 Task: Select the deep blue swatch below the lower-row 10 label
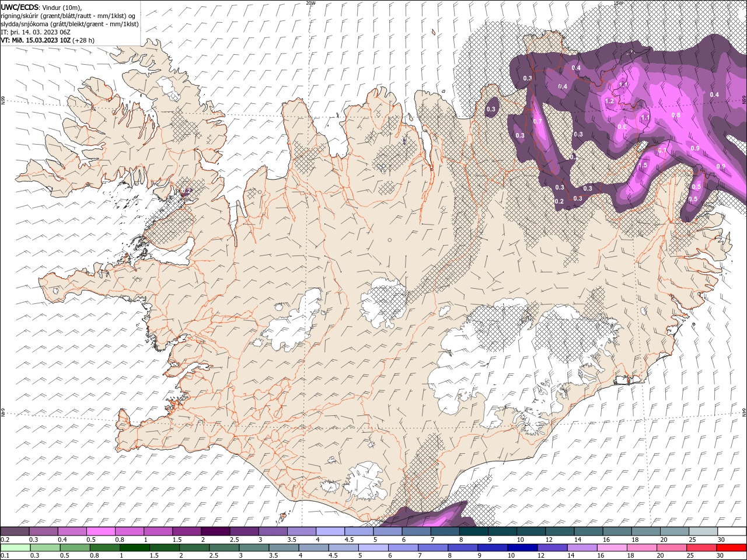pos(522,548)
